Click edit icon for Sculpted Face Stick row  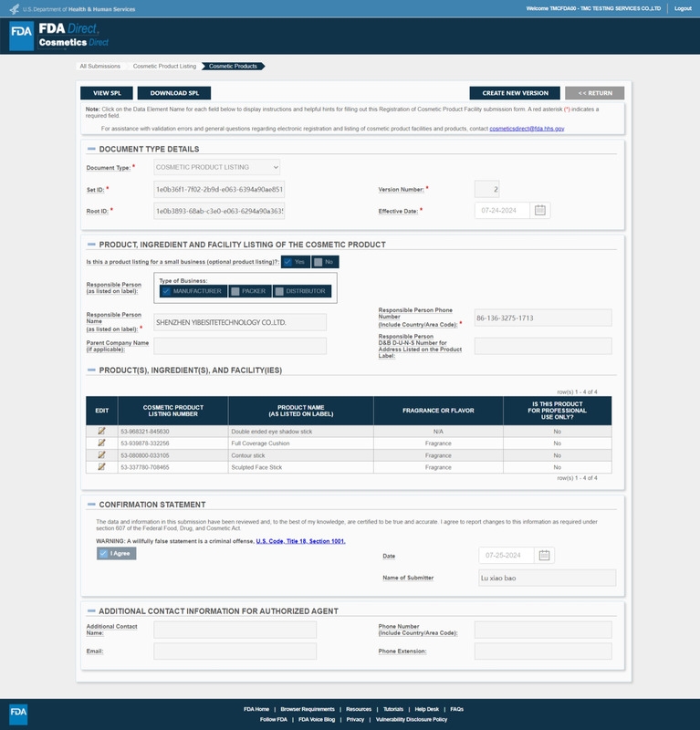pos(101,466)
